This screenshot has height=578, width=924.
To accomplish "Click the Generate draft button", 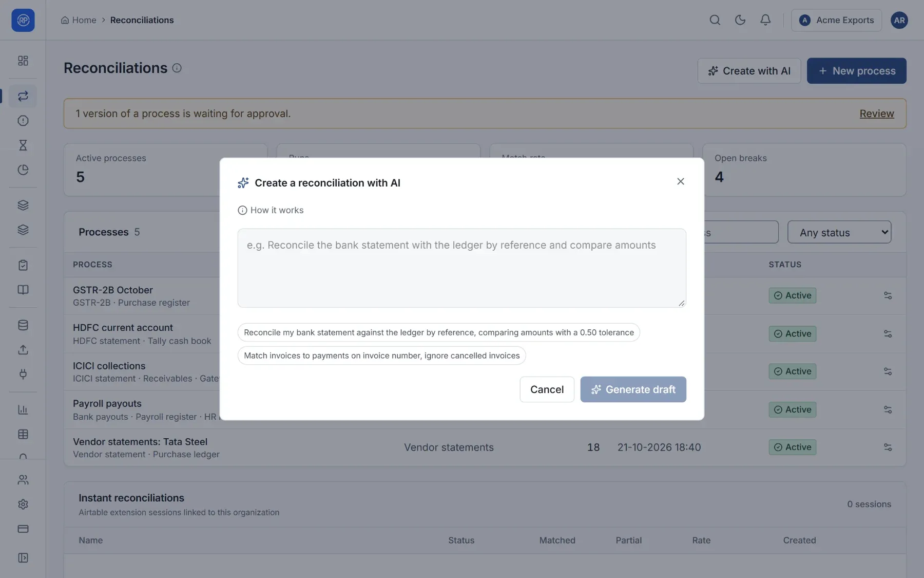I will 633,389.
